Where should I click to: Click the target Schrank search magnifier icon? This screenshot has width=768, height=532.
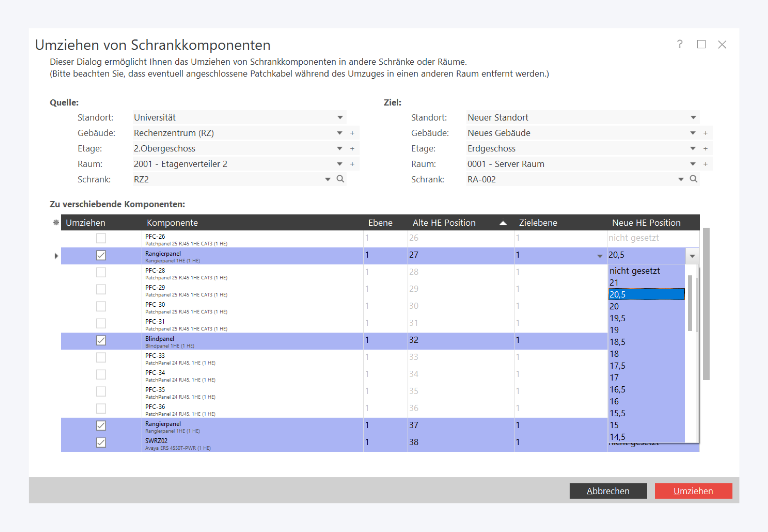point(693,179)
